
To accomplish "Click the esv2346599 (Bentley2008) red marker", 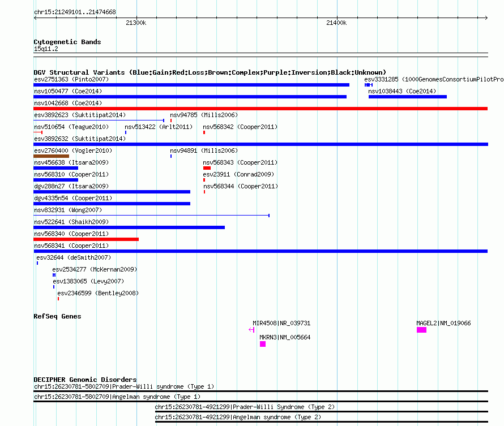I will (x=58, y=299).
